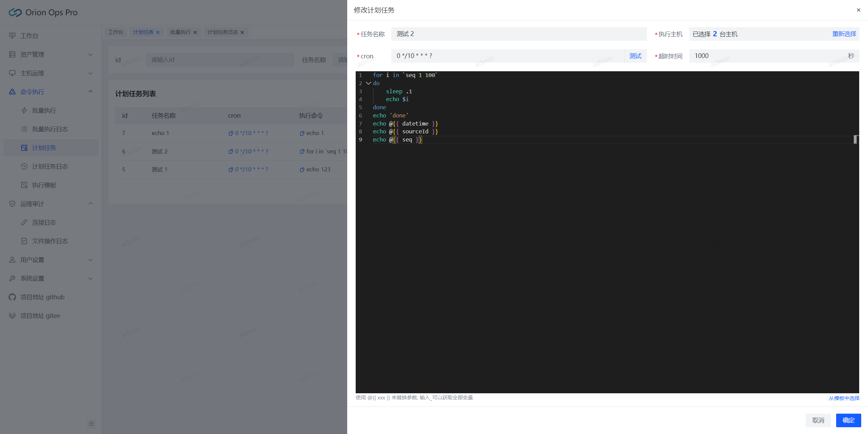Image resolution: width=868 pixels, height=434 pixels.
Task: Open 计划任务日志 in the sidebar
Action: [50, 167]
